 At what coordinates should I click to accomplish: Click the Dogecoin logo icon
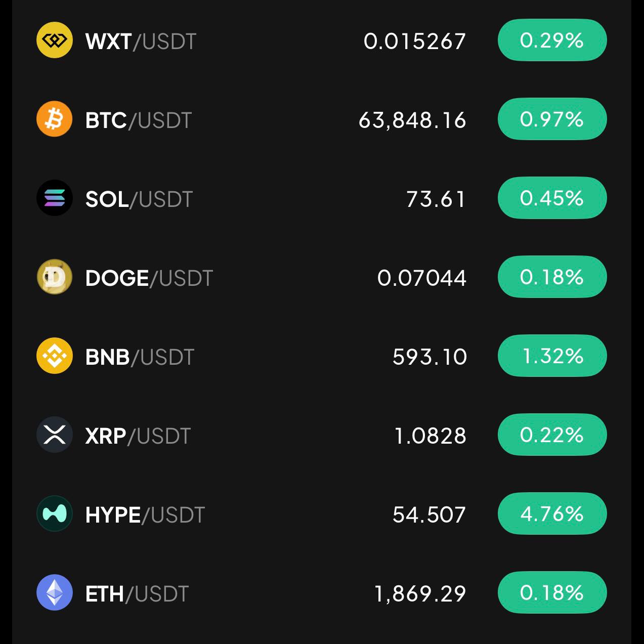[x=55, y=277]
